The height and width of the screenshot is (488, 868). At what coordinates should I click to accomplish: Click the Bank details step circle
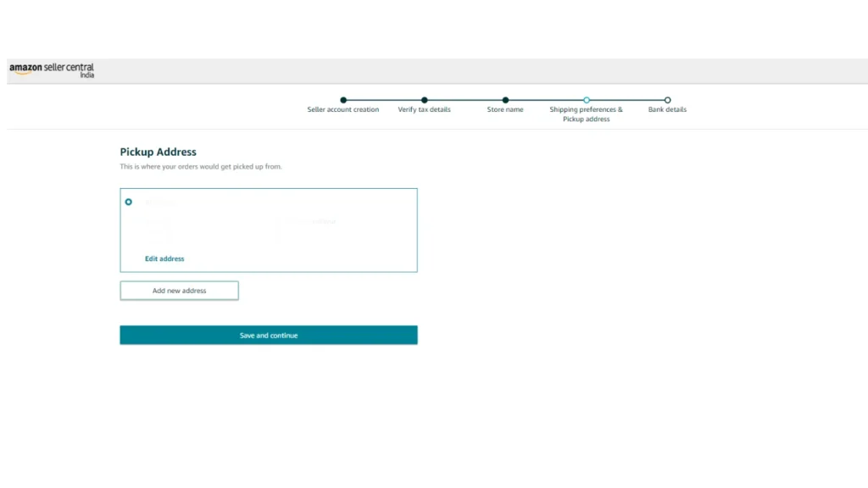[667, 100]
